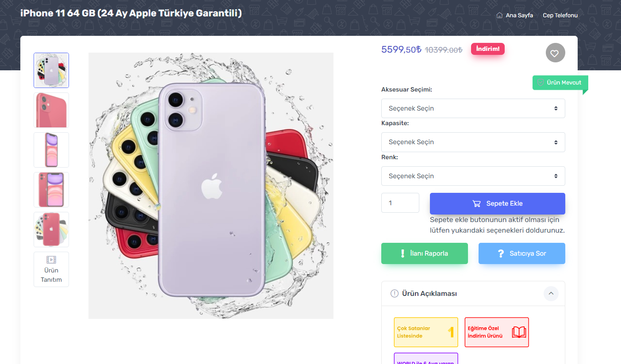Open the Cep Telefonu category link
Viewport: 621px width, 364px height.
click(x=560, y=15)
